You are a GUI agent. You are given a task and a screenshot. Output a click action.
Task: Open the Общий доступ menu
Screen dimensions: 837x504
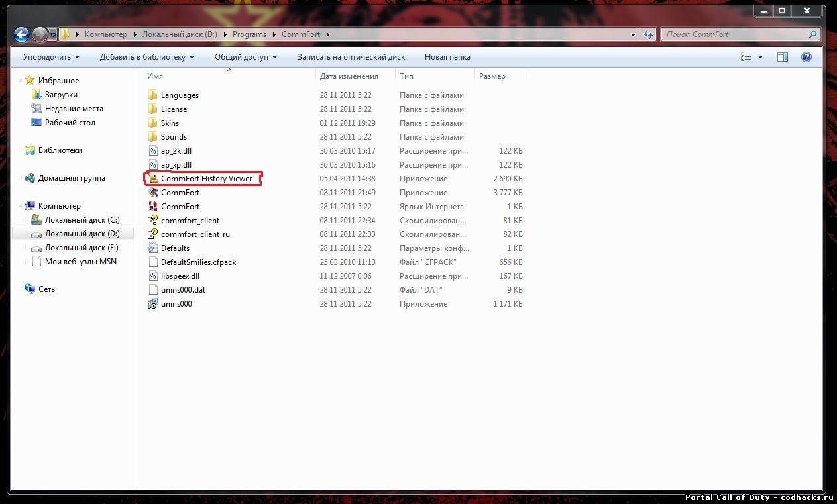pyautogui.click(x=246, y=57)
